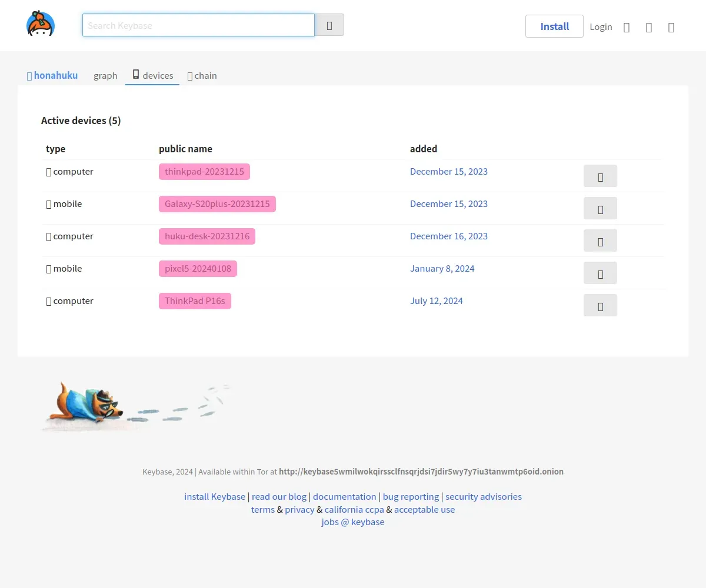Click the type column header
Image resolution: width=706 pixels, height=588 pixels.
(55, 149)
